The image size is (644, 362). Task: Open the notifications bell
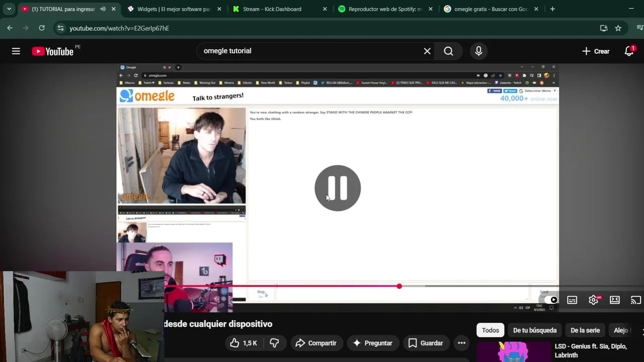coord(629,51)
